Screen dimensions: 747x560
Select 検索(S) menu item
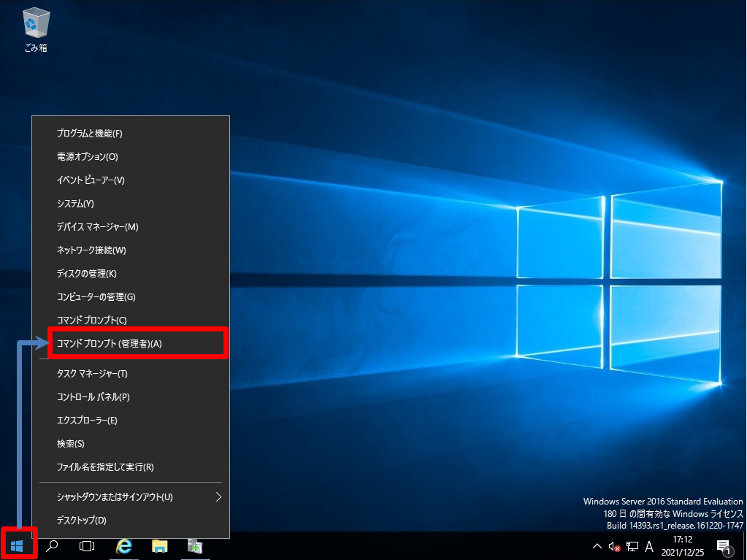pos(131,444)
